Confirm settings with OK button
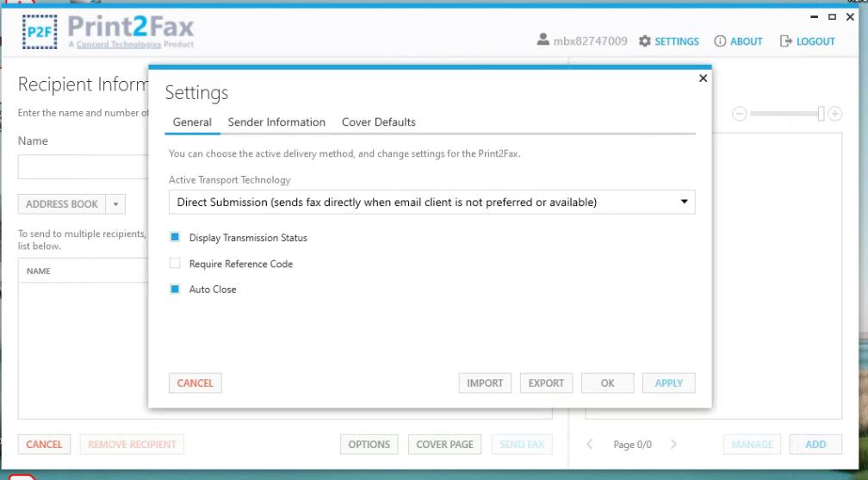This screenshot has height=480, width=868. click(x=607, y=383)
